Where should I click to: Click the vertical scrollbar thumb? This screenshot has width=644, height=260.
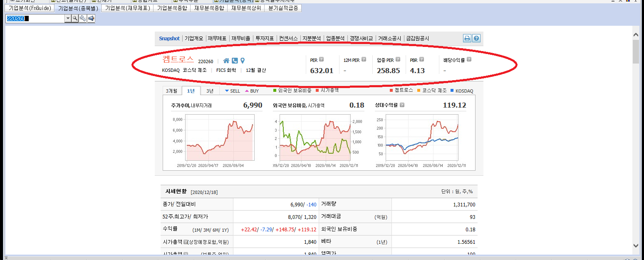[x=635, y=52]
